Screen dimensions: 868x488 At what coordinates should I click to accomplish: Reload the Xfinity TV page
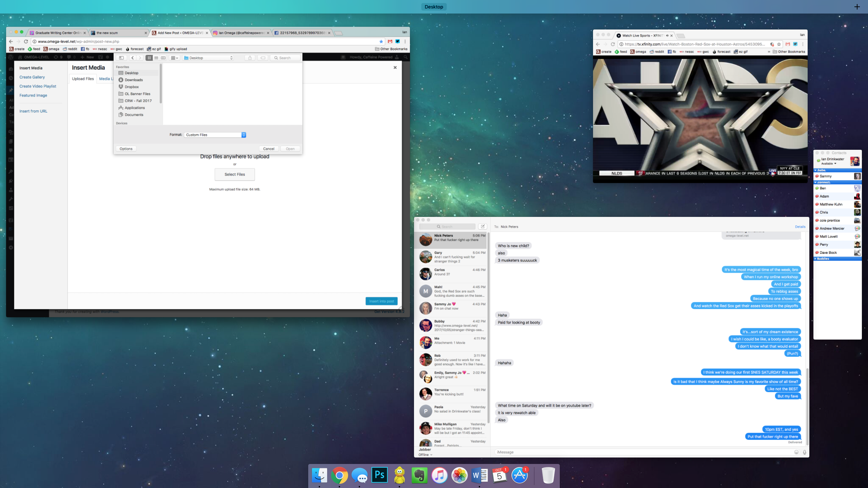613,44
